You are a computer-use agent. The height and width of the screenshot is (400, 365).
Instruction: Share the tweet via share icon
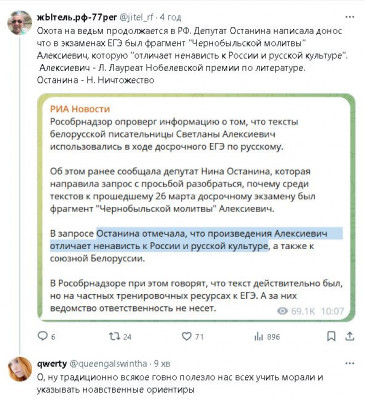tap(349, 336)
